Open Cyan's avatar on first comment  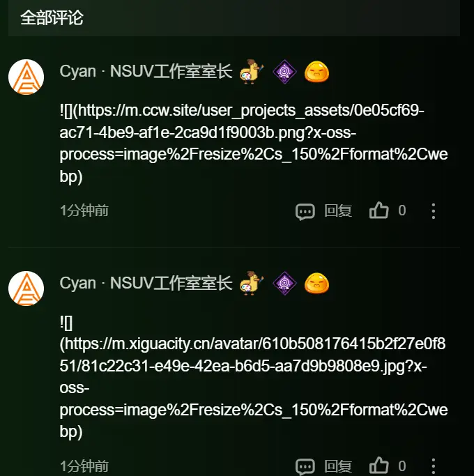[x=26, y=77]
